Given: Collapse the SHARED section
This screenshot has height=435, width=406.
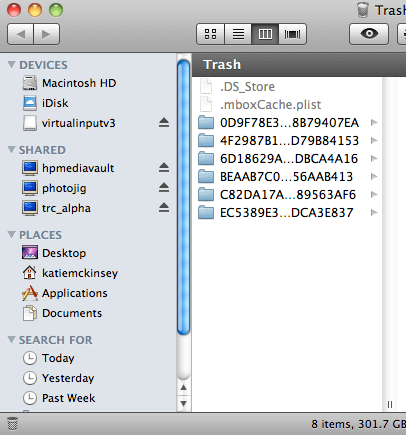Looking at the screenshot, I should click(12, 150).
